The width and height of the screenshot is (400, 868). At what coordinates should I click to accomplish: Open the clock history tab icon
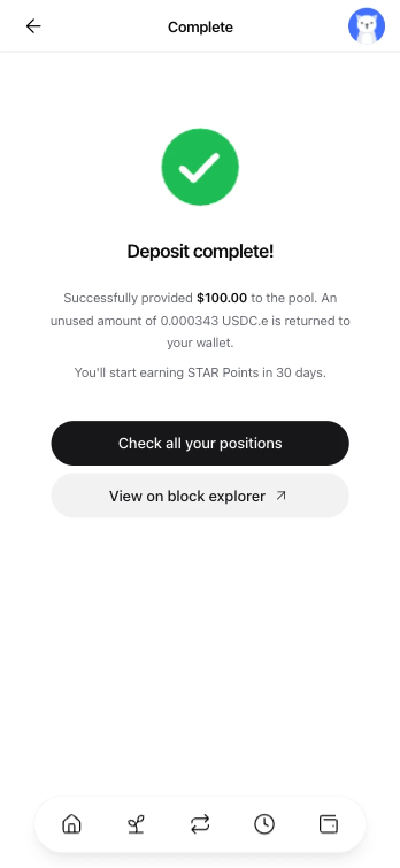(264, 824)
